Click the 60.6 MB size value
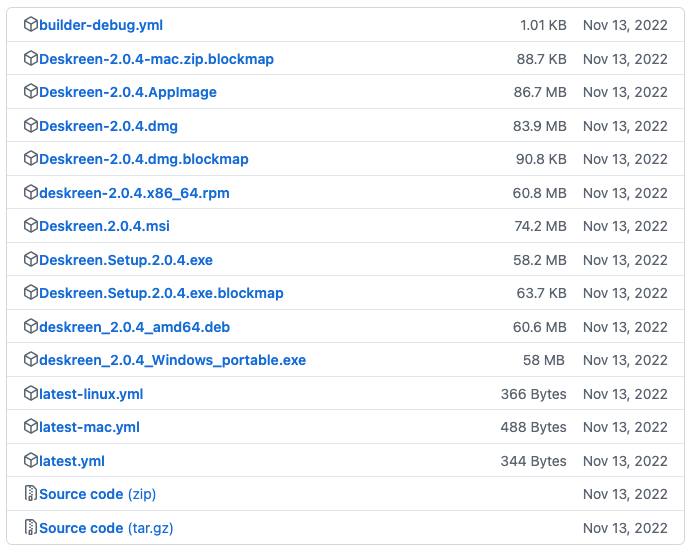 540,327
